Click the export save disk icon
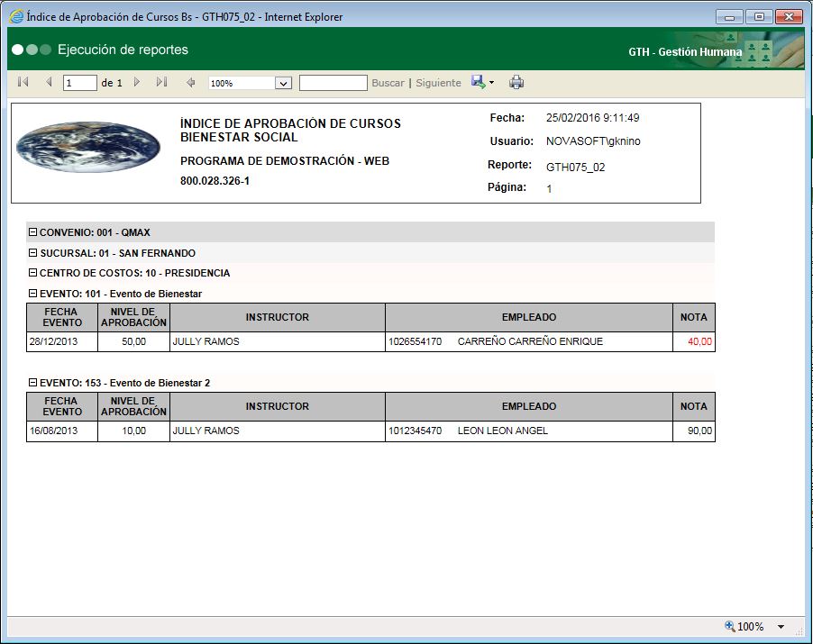813x644 pixels. [x=478, y=82]
